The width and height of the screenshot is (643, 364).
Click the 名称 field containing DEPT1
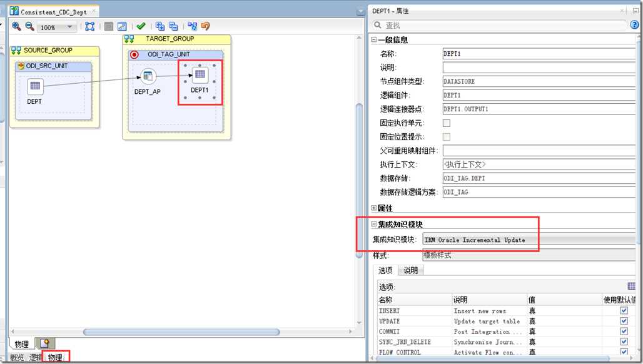(539, 54)
